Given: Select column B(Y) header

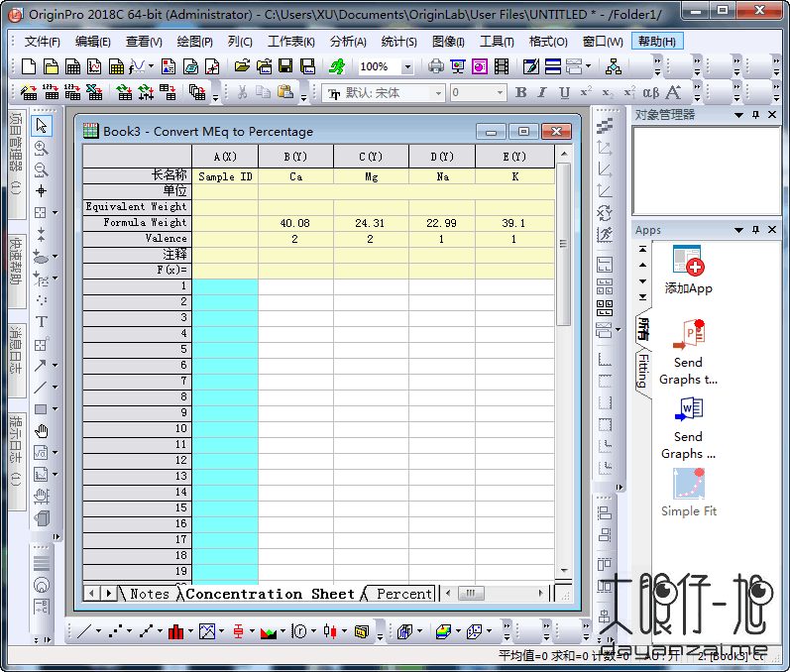Looking at the screenshot, I should [x=295, y=157].
